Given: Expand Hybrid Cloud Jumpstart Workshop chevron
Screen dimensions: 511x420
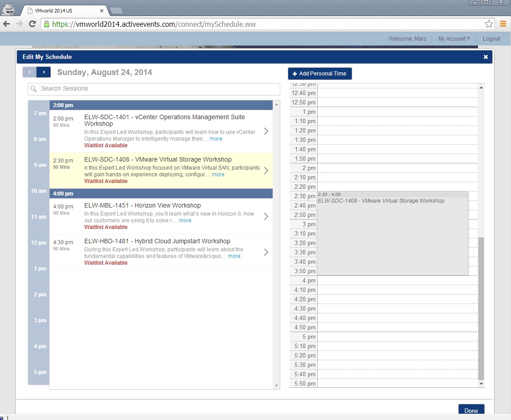Looking at the screenshot, I should pos(266,252).
